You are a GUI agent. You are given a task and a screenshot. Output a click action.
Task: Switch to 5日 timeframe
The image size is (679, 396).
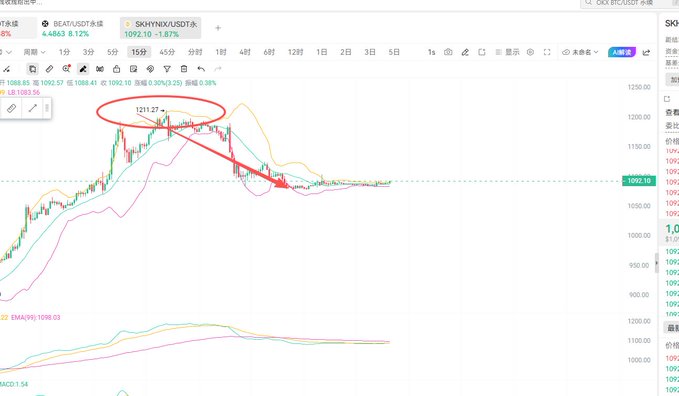click(394, 52)
